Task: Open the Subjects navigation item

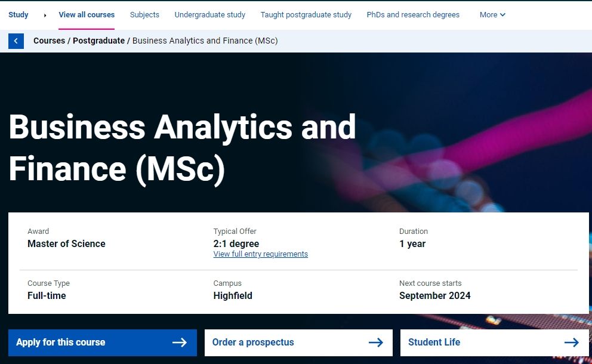Action: coord(144,15)
